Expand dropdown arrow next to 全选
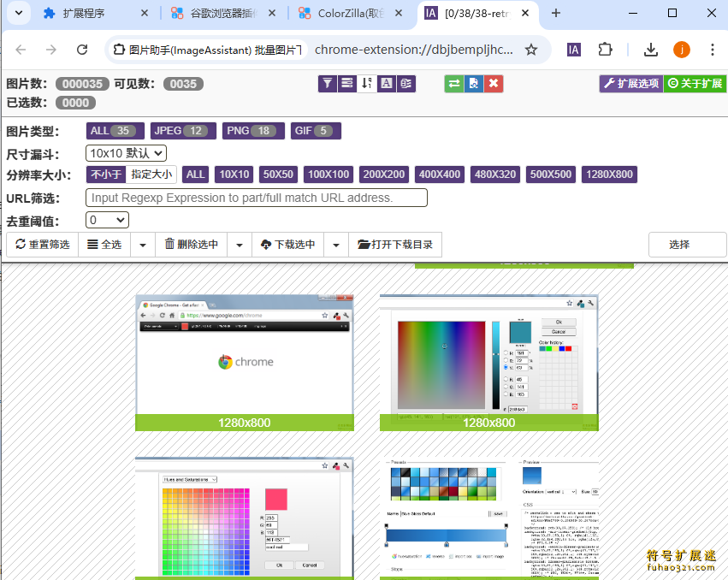This screenshot has height=580, width=728. [143, 245]
